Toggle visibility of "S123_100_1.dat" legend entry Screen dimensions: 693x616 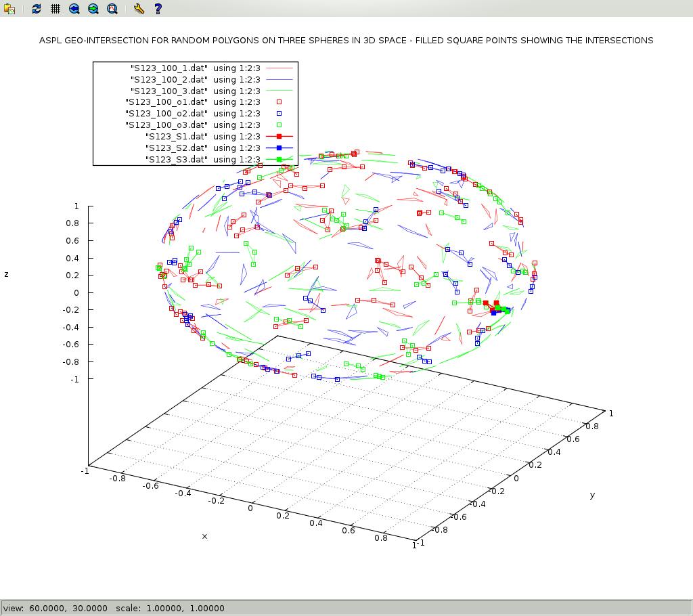point(195,68)
